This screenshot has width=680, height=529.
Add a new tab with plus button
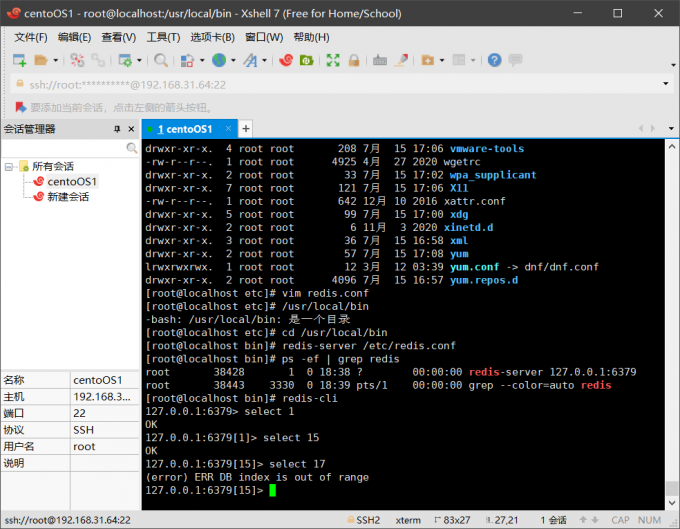pos(246,129)
